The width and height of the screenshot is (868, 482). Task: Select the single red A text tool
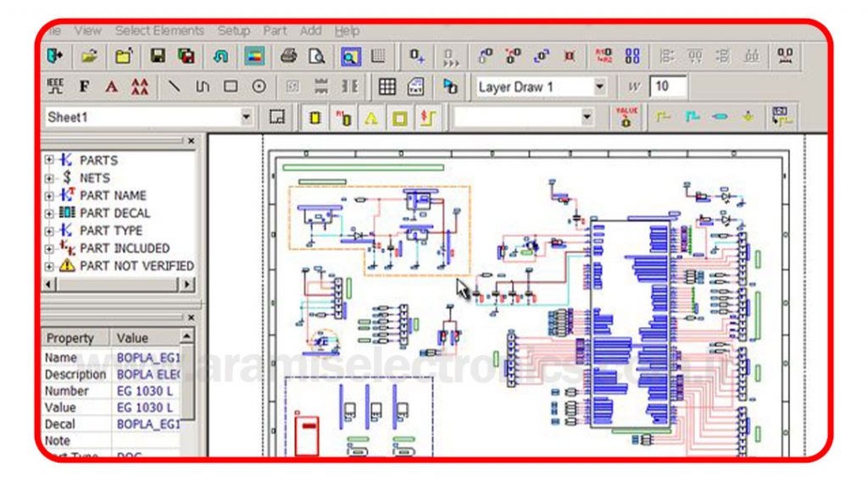click(x=112, y=87)
